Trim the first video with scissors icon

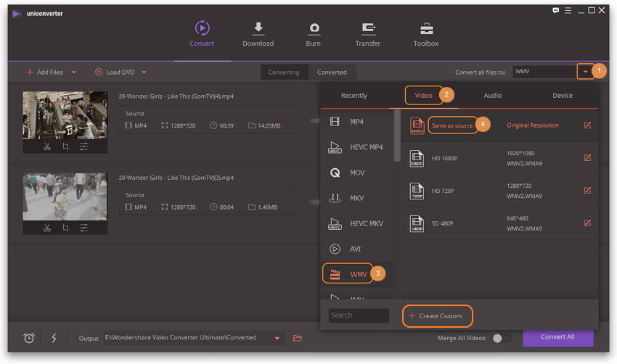coord(47,146)
